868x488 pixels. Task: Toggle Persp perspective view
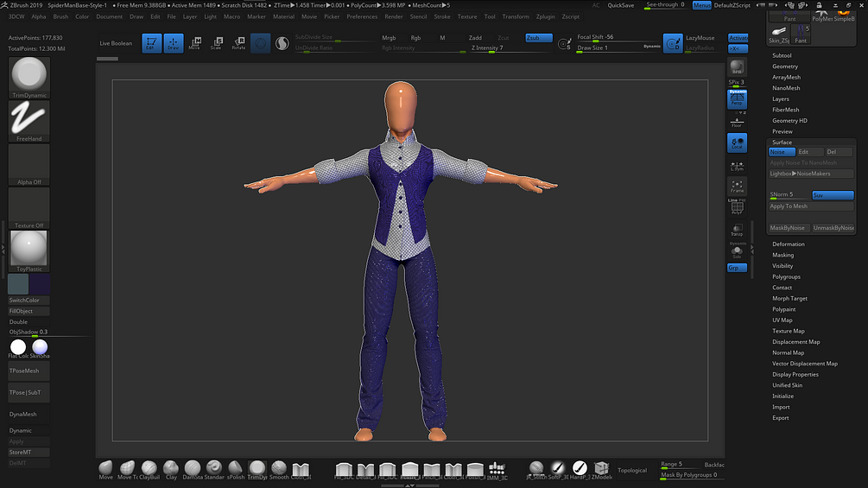click(737, 100)
